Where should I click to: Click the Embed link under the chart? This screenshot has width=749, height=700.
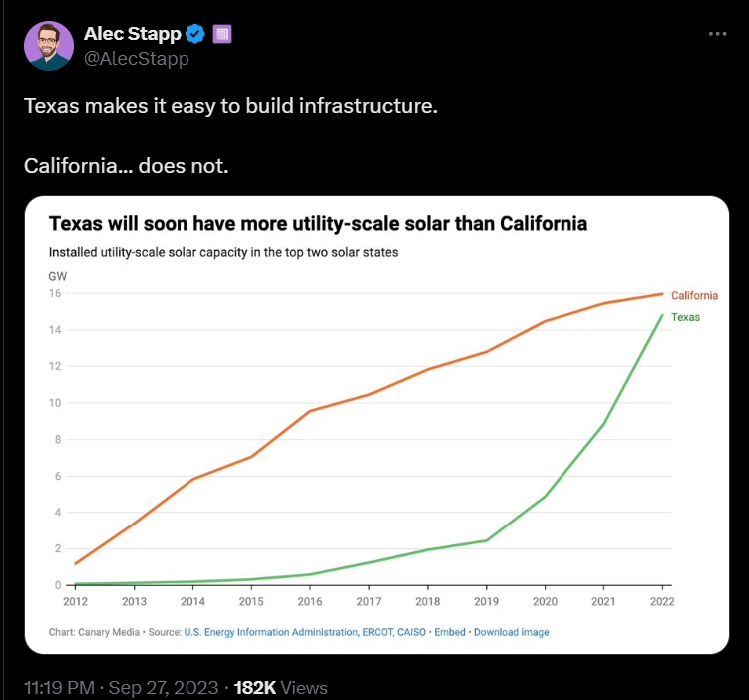pos(450,632)
